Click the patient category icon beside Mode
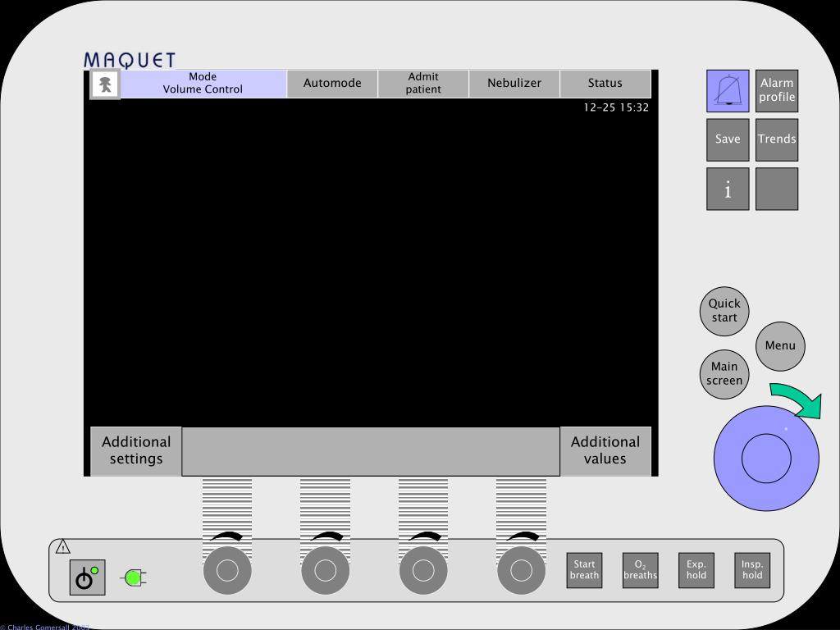 (105, 84)
